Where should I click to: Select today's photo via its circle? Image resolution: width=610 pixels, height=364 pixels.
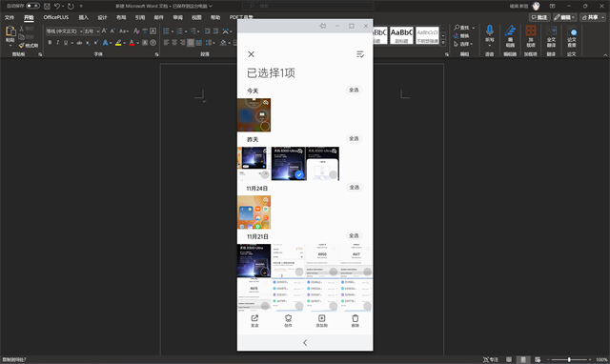pos(265,126)
